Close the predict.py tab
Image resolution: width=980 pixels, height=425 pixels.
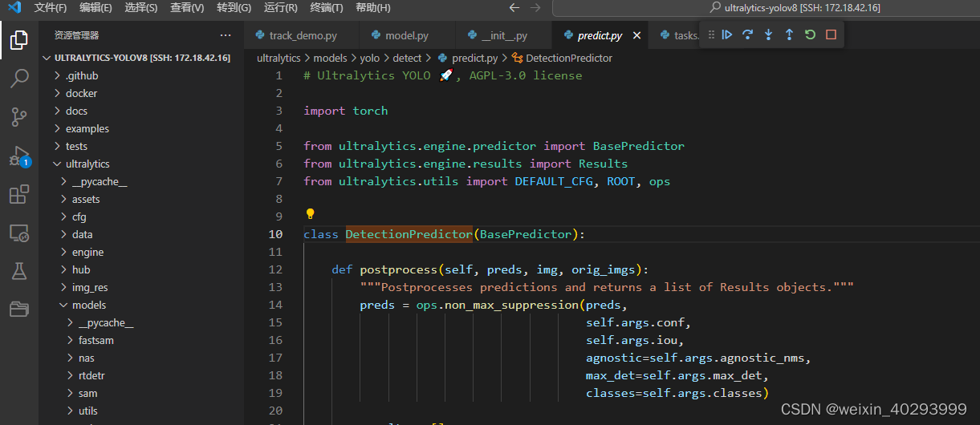637,35
